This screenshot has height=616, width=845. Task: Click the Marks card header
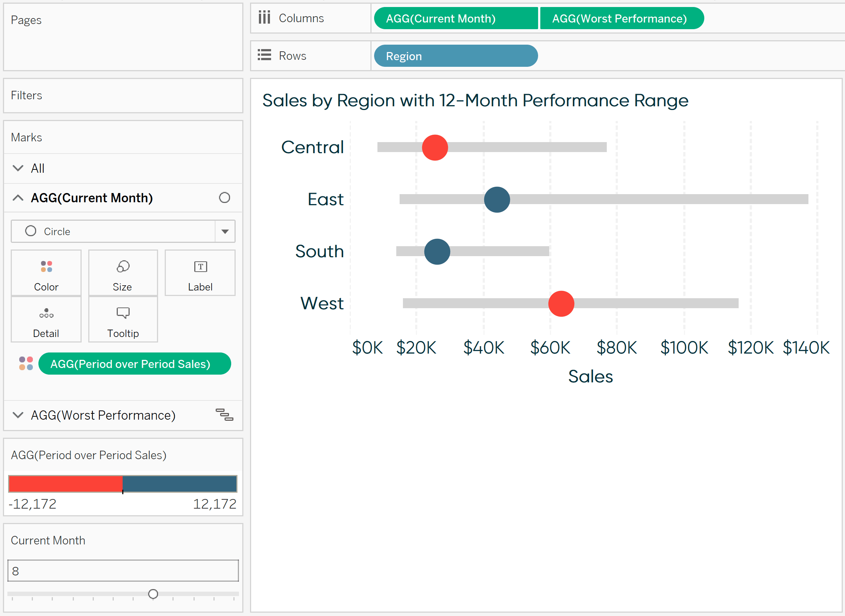[x=26, y=137]
